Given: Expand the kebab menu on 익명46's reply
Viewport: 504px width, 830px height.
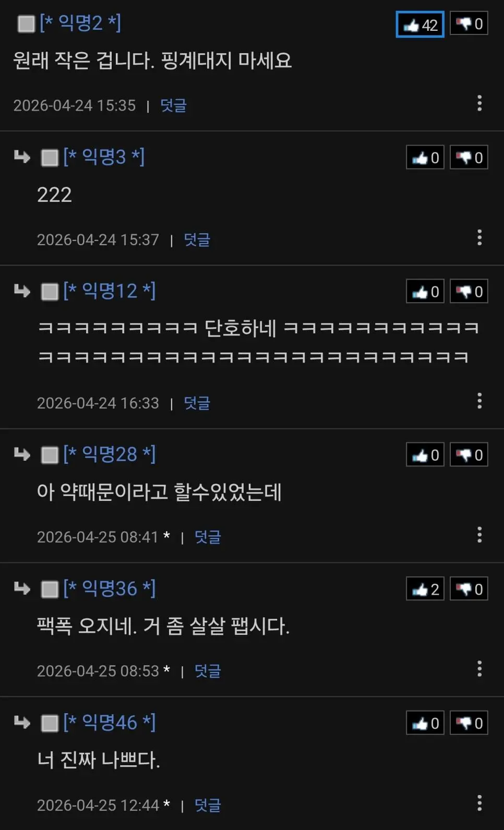Looking at the screenshot, I should tap(479, 803).
